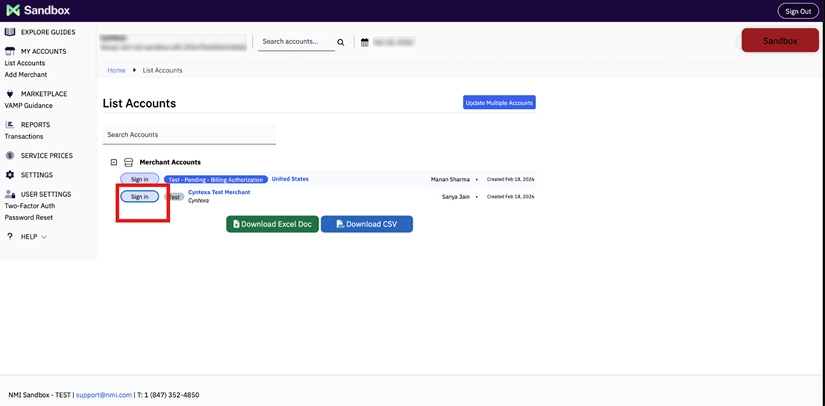The height and width of the screenshot is (406, 825).
Task: Collapse the Merchant Accounts tree
Action: [114, 163]
